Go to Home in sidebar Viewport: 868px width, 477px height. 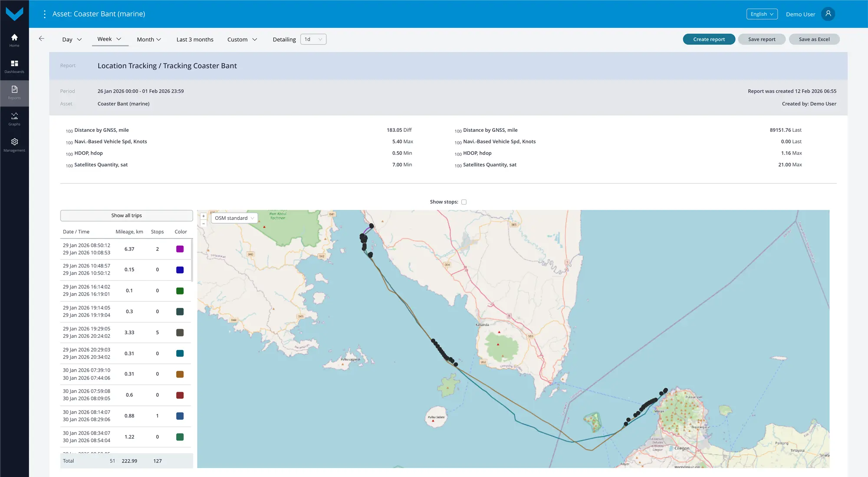14,40
